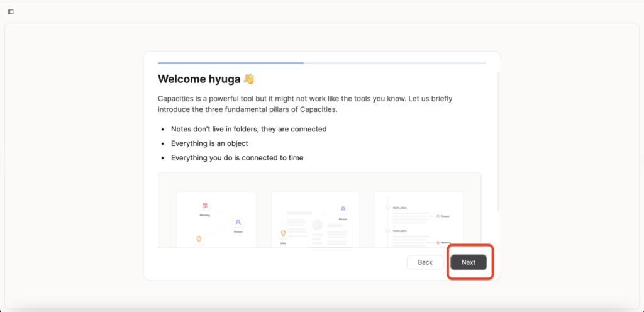
Task: Click the yellow lightbulb icon in the graph illustration
Action: [199, 238]
